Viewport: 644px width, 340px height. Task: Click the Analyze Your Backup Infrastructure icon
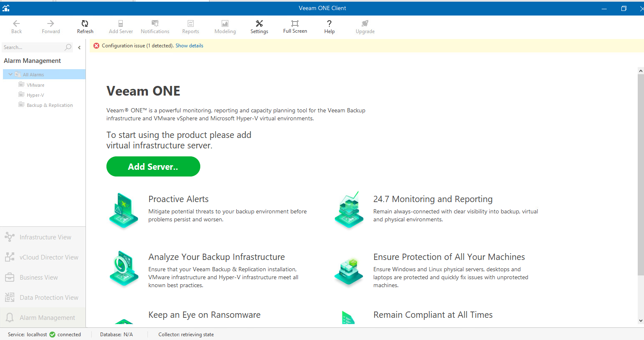(124, 269)
